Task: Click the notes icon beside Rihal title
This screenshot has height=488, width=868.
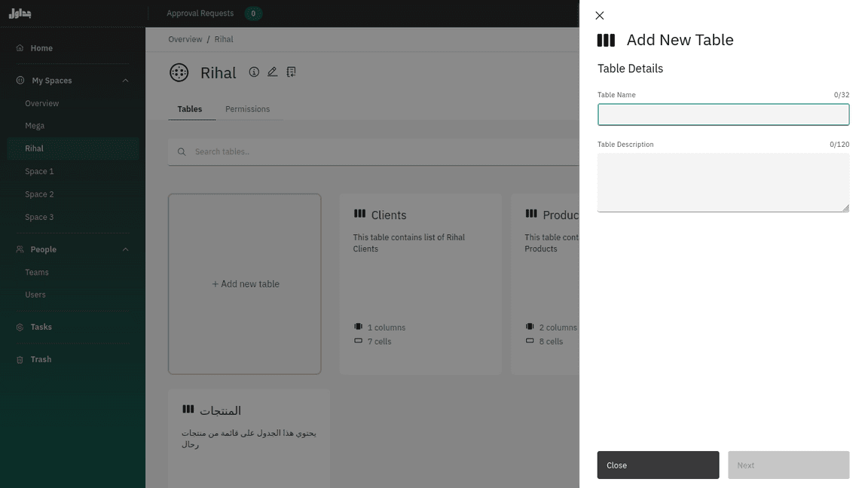Action: coord(291,72)
